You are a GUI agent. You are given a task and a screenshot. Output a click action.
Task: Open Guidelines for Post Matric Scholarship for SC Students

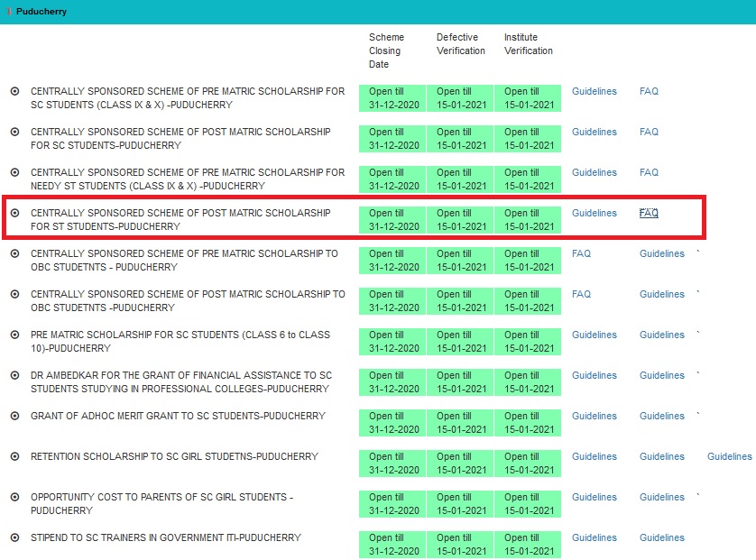coord(594,132)
